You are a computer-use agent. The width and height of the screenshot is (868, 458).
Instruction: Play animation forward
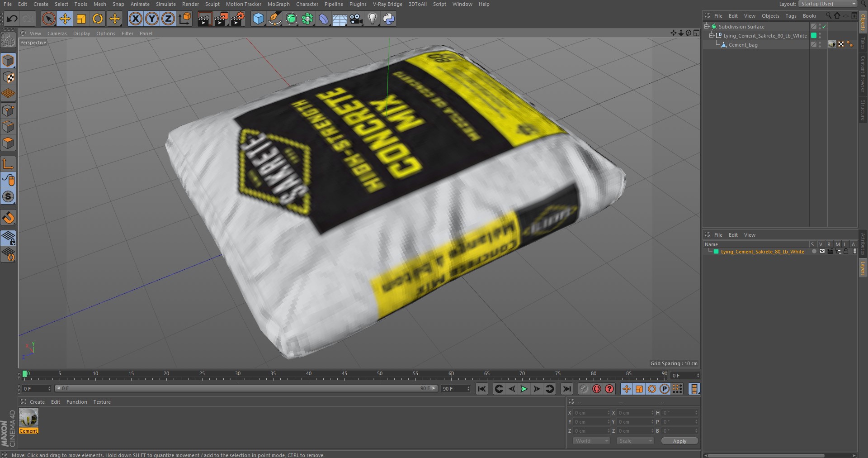click(524, 389)
